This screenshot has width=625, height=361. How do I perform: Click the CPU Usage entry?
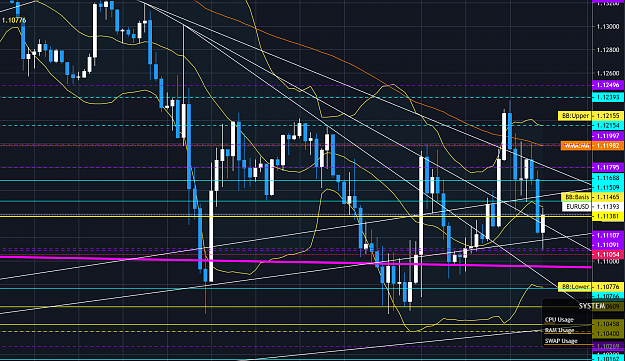click(x=559, y=320)
